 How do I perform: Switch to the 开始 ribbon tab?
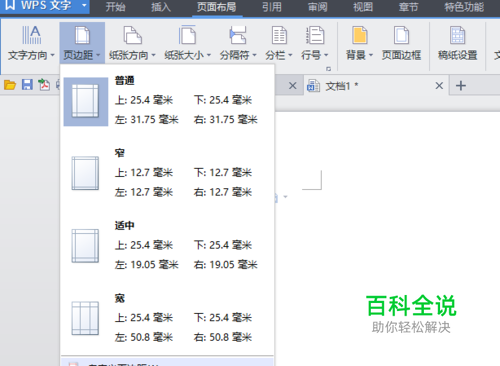click(115, 7)
